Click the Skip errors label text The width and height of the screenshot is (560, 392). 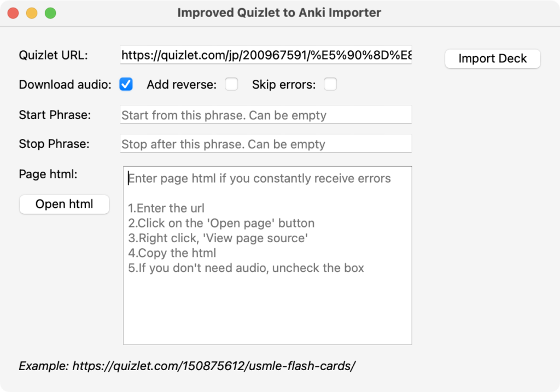coord(284,85)
